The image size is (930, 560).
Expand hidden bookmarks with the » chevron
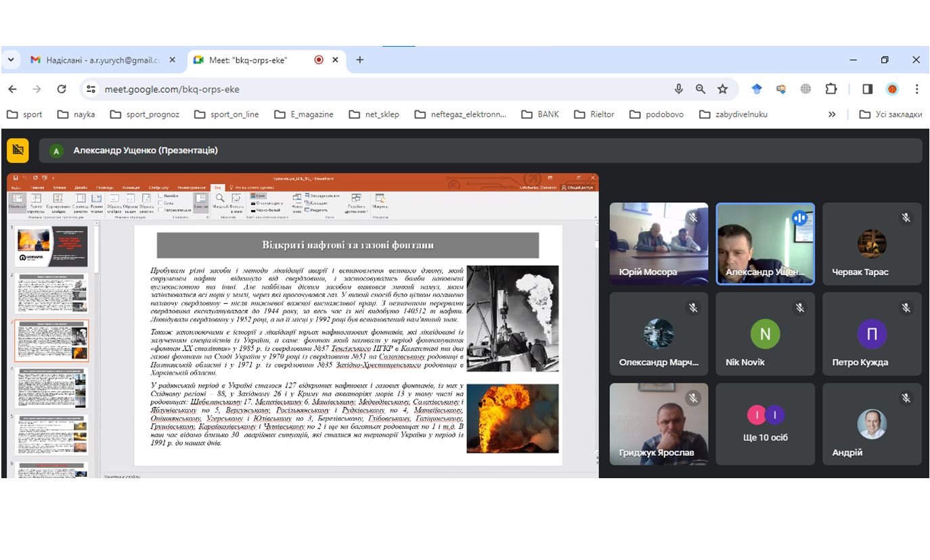point(832,114)
